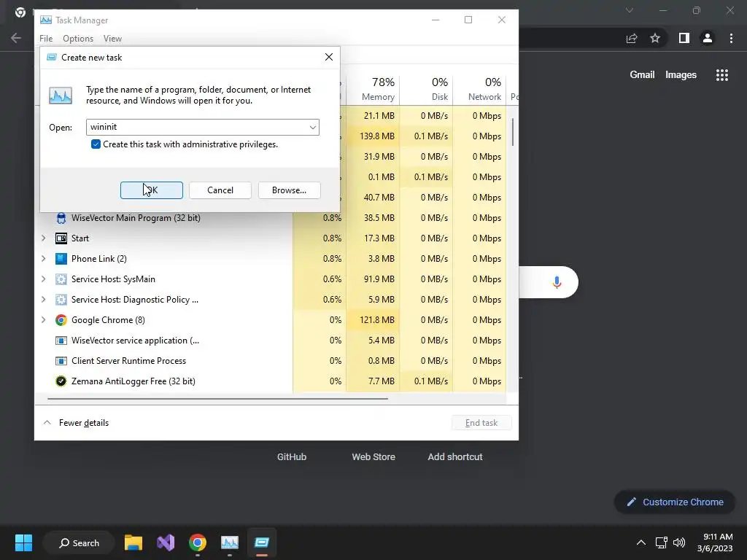This screenshot has height=560, width=747.
Task: Open Chrome side panel icon
Action: coord(684,38)
